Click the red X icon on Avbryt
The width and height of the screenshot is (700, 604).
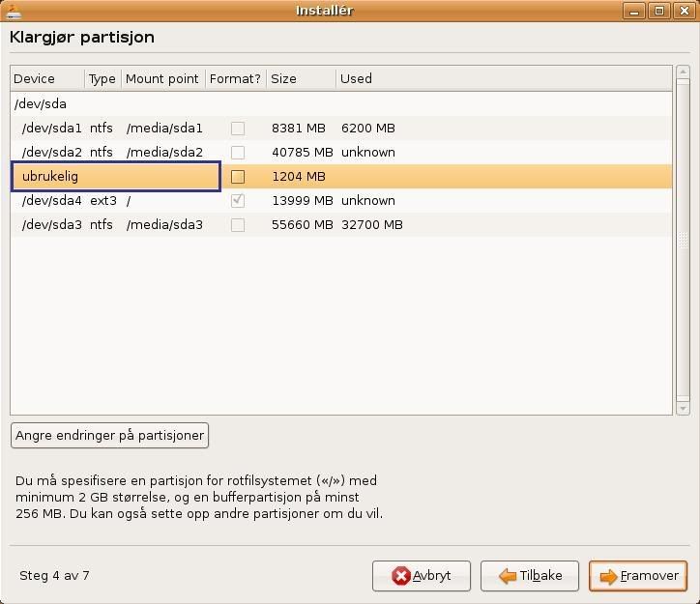[400, 576]
